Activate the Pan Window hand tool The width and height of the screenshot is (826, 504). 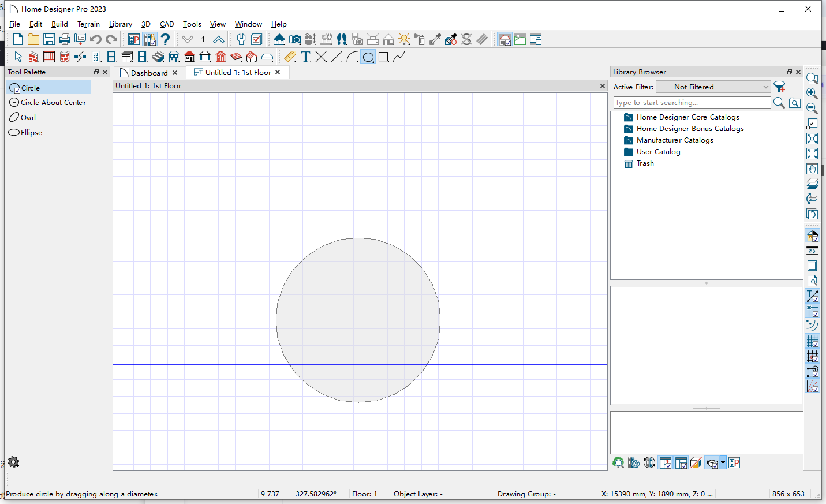click(x=812, y=169)
